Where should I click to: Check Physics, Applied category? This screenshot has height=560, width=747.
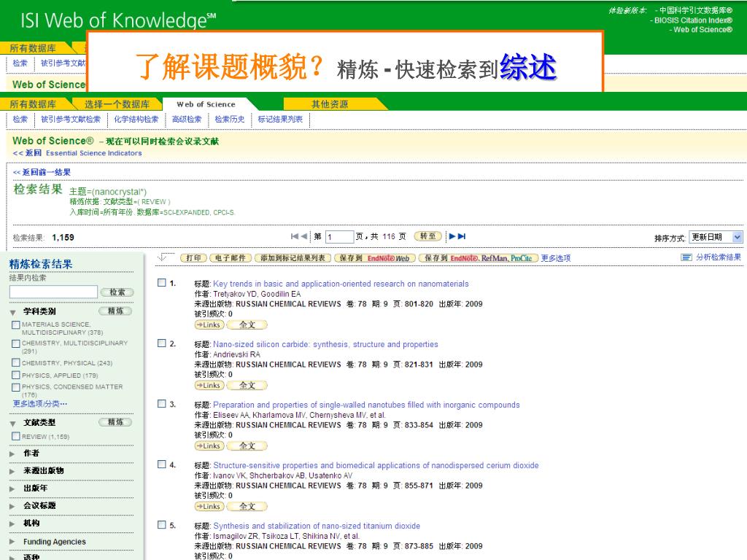(16, 376)
